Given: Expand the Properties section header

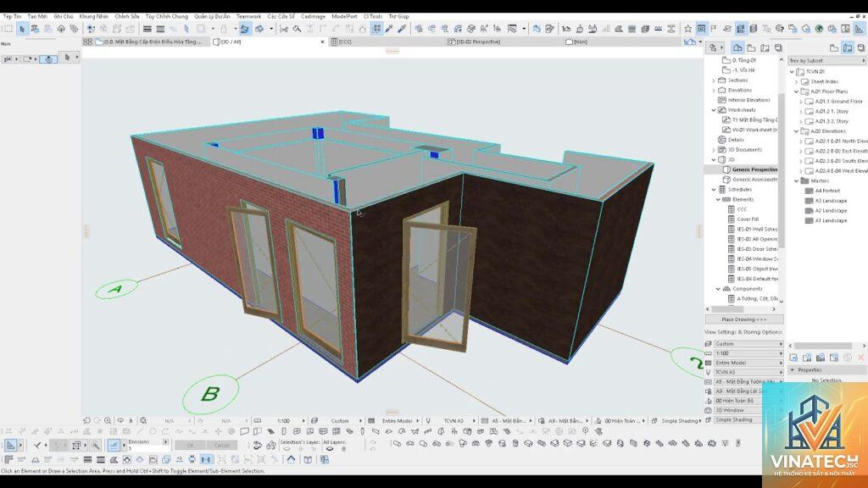Looking at the screenshot, I should [x=827, y=370].
